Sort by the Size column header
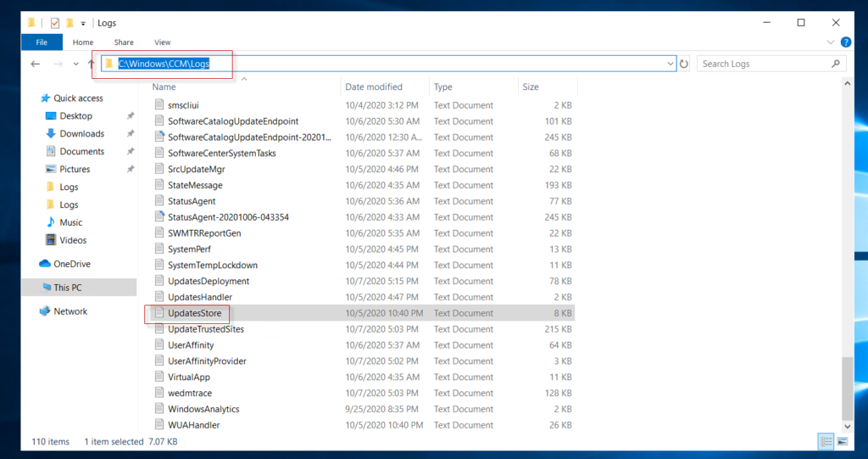Image resolution: width=868 pixels, height=459 pixels. [x=531, y=87]
